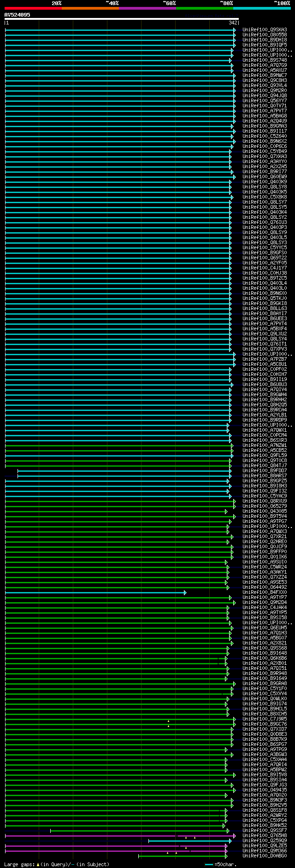Image resolution: width=295 pixels, height=868 pixels.
Task: Select hit label UniRef100_C0HIH7
Action: (x=265, y=375)
